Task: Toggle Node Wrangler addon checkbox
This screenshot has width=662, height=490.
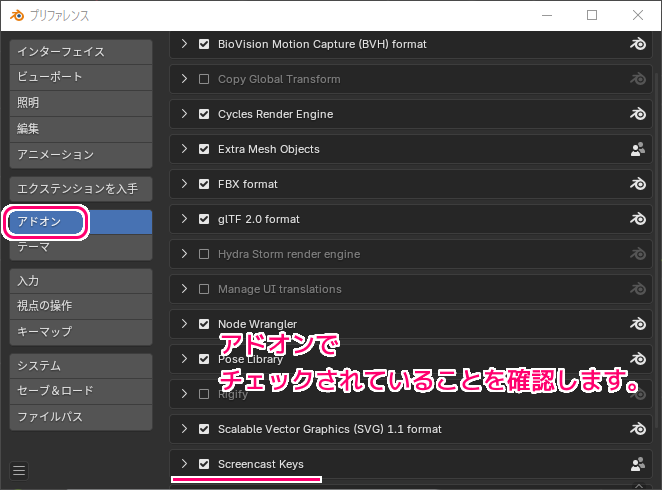Action: [x=204, y=324]
